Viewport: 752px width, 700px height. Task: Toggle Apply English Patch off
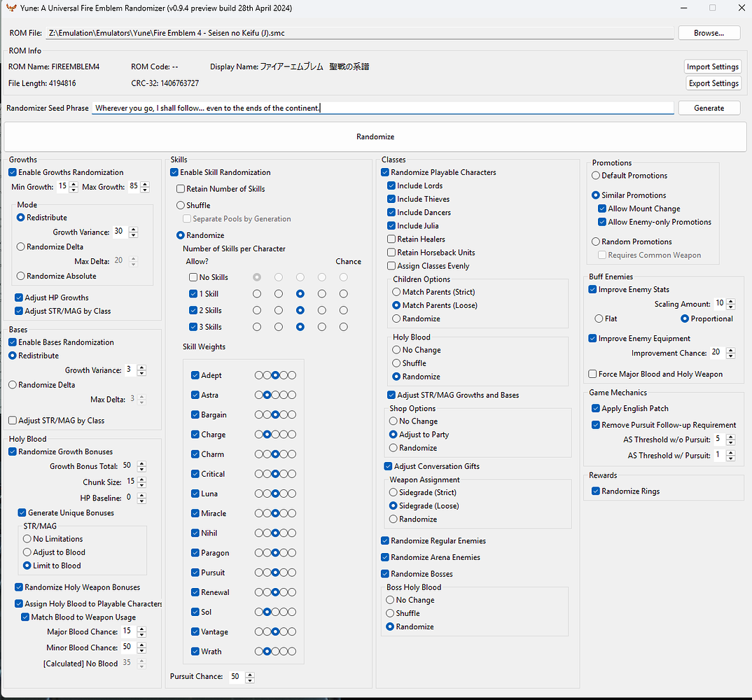[x=597, y=408]
